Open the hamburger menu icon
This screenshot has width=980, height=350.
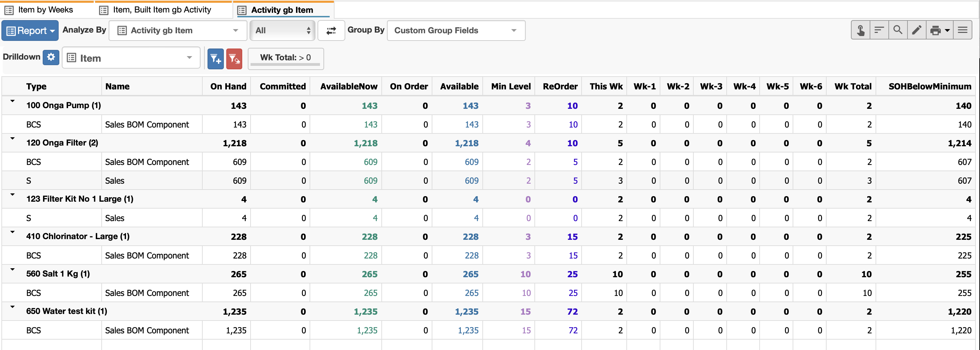[x=963, y=30]
